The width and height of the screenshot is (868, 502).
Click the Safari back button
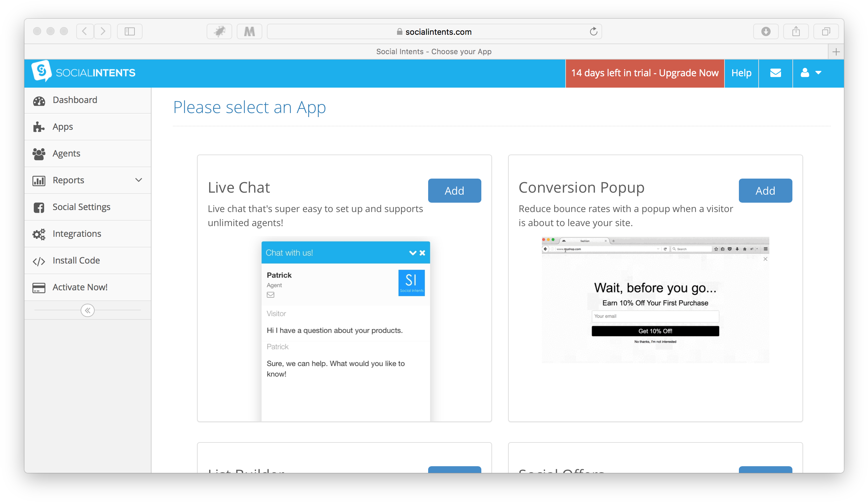click(x=85, y=31)
